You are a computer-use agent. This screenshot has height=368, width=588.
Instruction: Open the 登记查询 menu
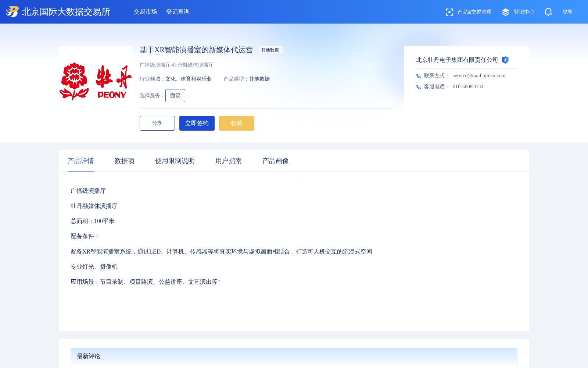[178, 12]
